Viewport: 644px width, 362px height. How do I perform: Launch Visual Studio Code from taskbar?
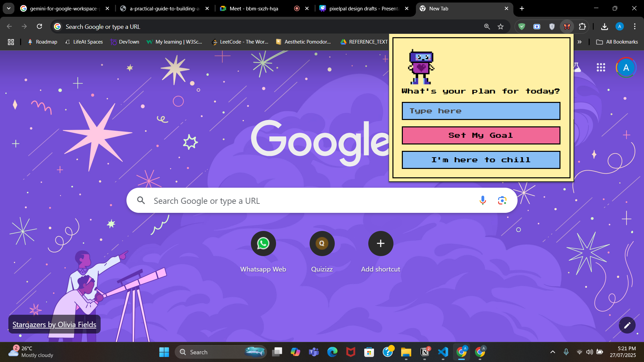click(x=443, y=352)
